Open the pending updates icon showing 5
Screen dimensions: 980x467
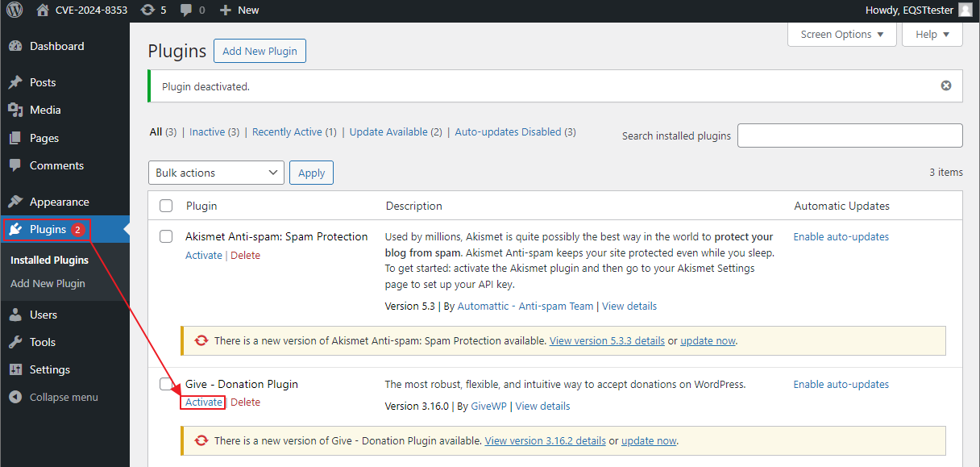tap(153, 10)
